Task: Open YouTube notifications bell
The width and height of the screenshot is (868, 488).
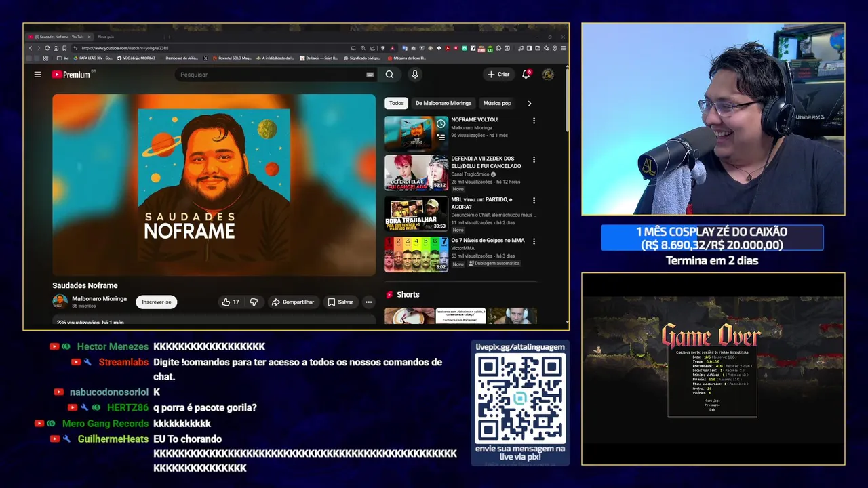Action: click(x=526, y=75)
